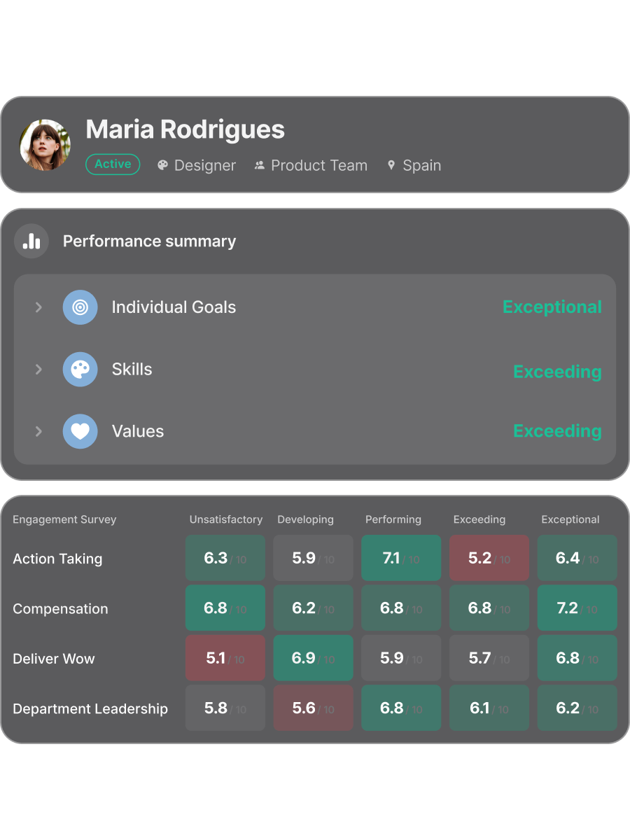
Task: Select the Performing column header
Action: (393, 519)
